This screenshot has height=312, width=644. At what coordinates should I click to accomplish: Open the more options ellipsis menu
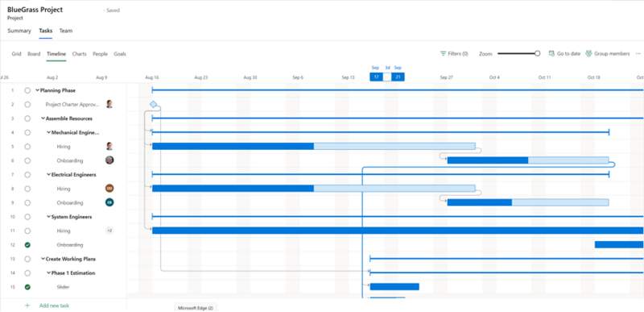pyautogui.click(x=638, y=53)
